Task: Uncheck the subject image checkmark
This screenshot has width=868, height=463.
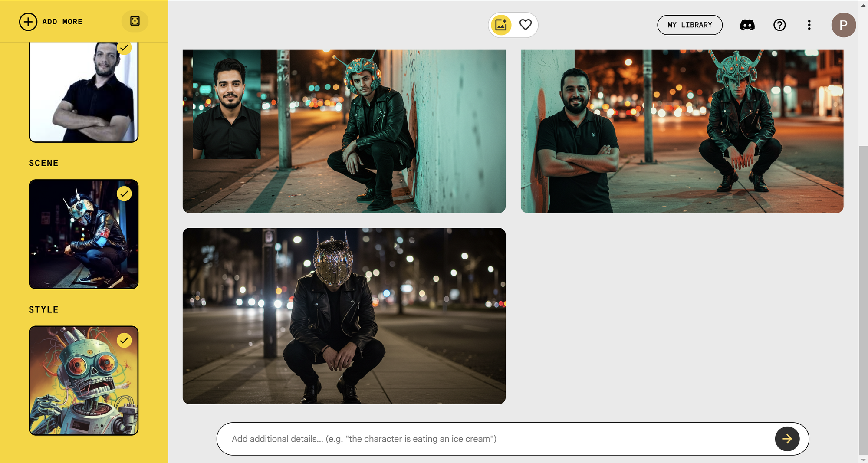Action: [124, 47]
